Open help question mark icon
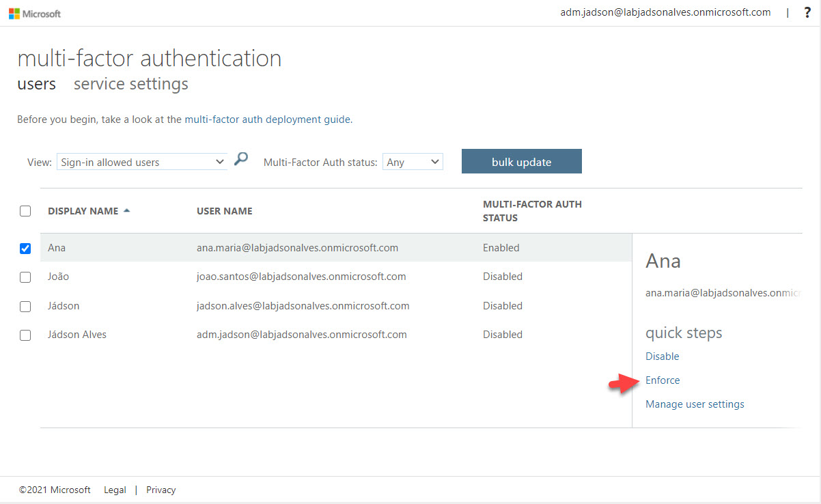The width and height of the screenshot is (821, 504). click(807, 12)
